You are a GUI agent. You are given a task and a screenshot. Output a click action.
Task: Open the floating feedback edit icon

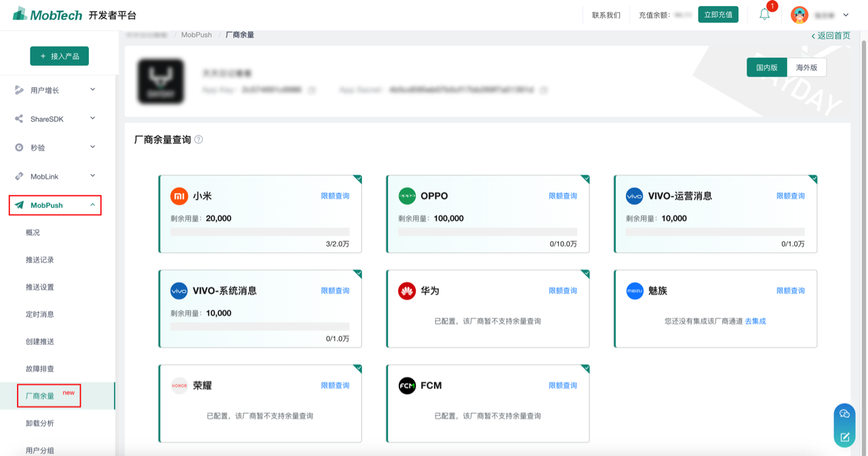tap(844, 437)
